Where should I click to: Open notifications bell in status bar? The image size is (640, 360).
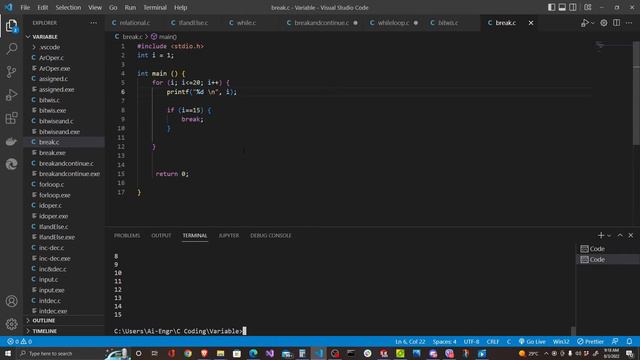[x=629, y=342]
